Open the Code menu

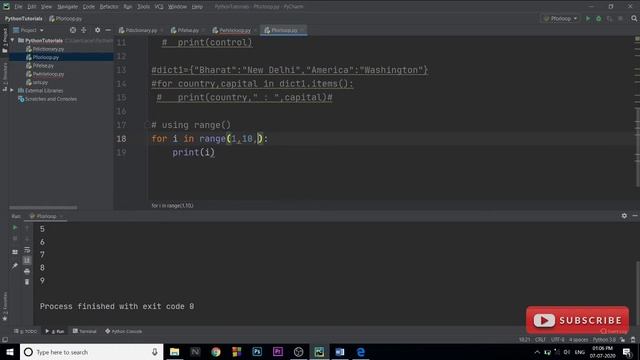tap(89, 7)
